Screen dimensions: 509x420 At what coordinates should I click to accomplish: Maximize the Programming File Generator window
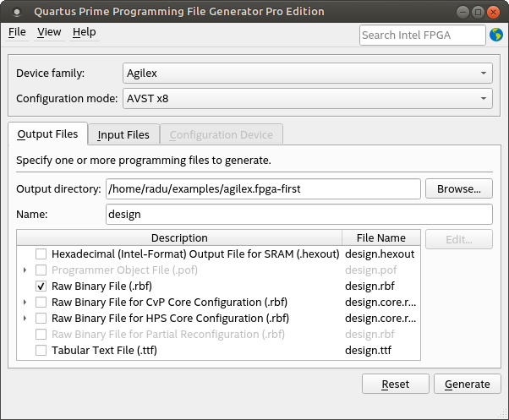click(x=478, y=12)
